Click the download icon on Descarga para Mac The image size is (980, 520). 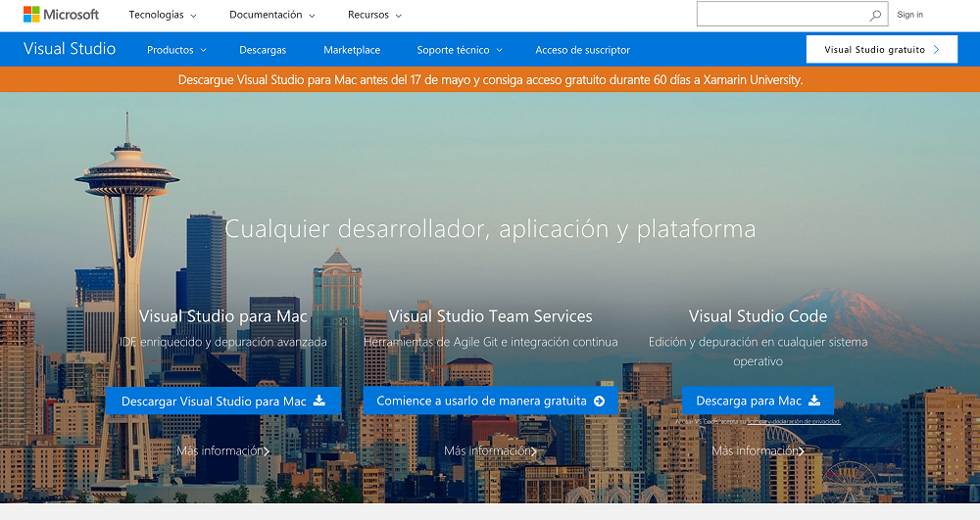(x=814, y=401)
